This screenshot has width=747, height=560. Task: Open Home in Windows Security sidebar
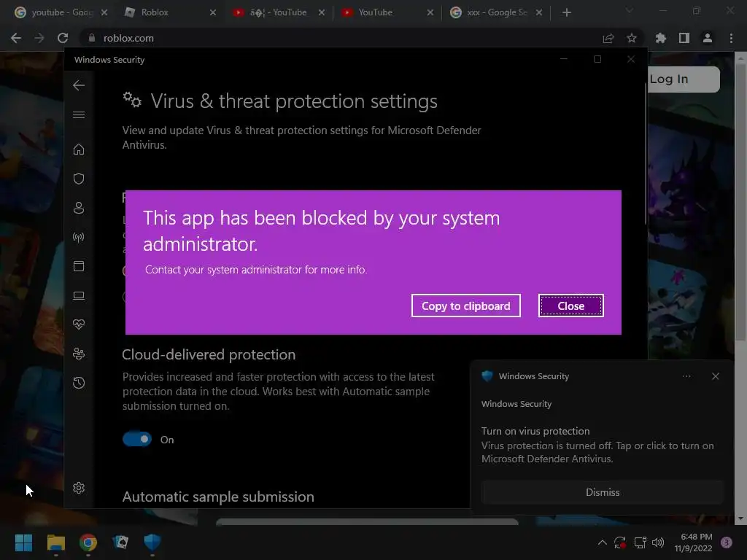[x=79, y=149]
